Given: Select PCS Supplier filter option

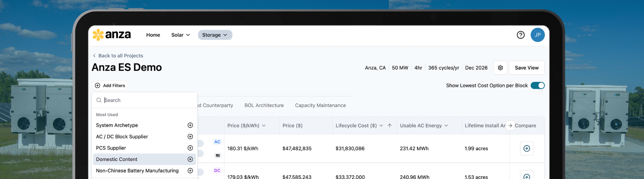Looking at the screenshot, I should click(145, 148).
